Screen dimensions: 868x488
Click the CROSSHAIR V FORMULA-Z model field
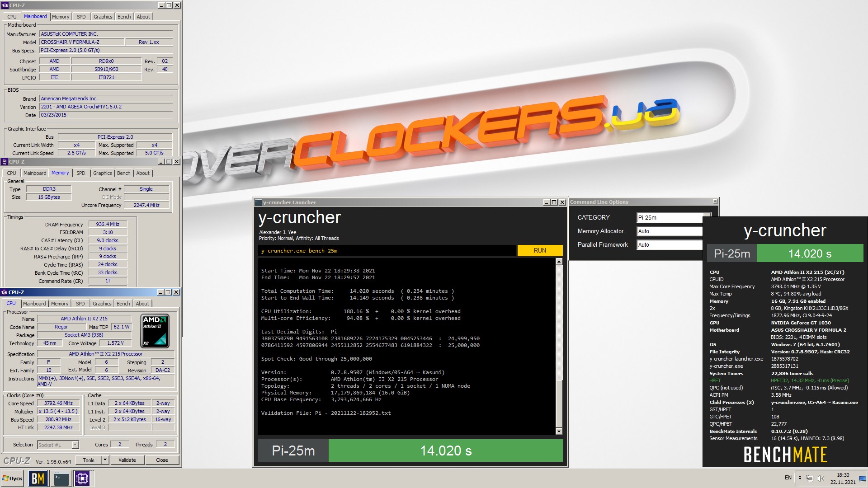click(82, 42)
